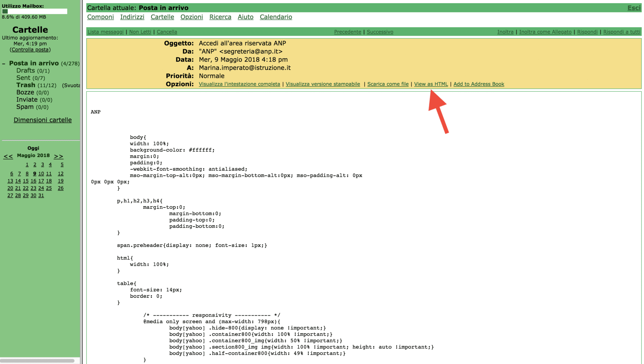This screenshot has height=364, width=644.
Task: Click Scarica come file link
Action: coord(388,84)
